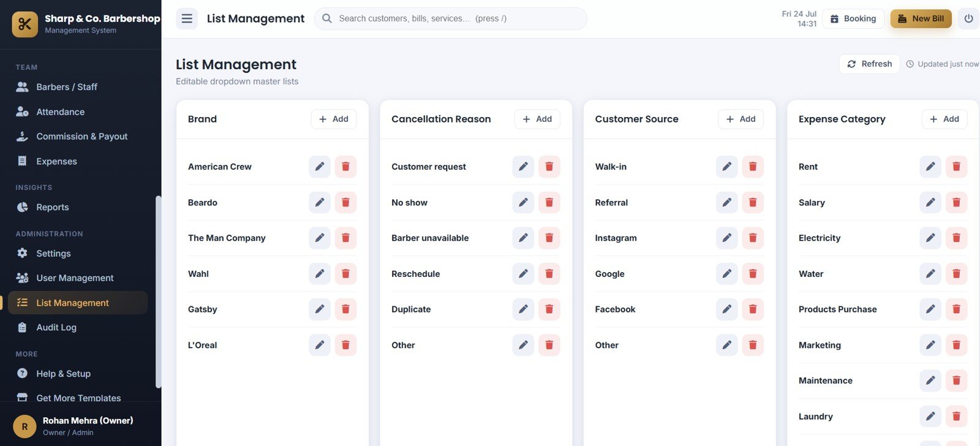Image resolution: width=980 pixels, height=446 pixels.
Task: Edit the Gatsby brand entry
Action: (320, 309)
